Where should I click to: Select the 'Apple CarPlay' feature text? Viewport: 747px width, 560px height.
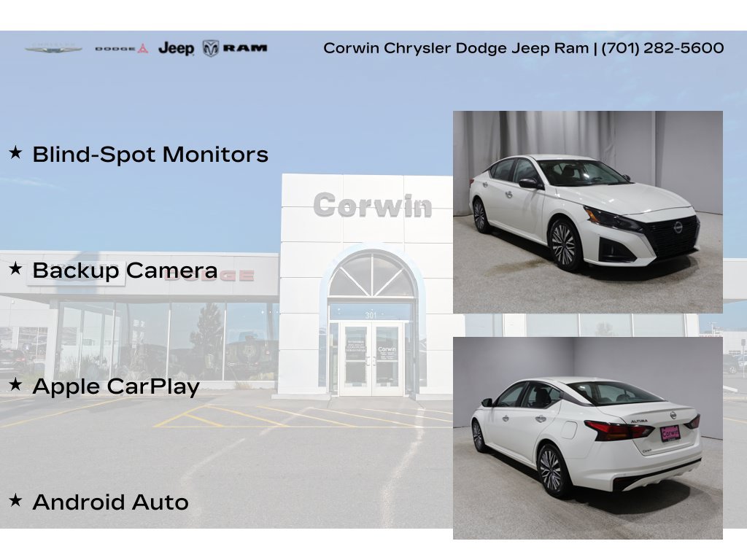click(x=116, y=386)
